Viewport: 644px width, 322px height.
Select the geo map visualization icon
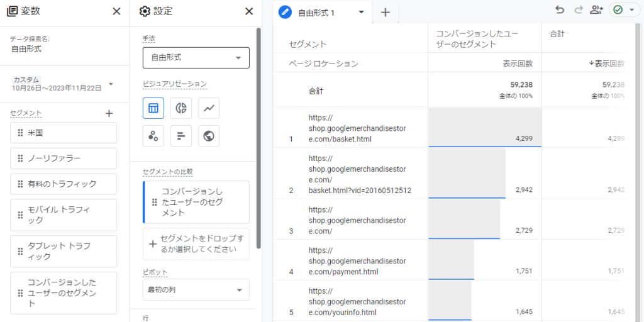[x=209, y=136]
